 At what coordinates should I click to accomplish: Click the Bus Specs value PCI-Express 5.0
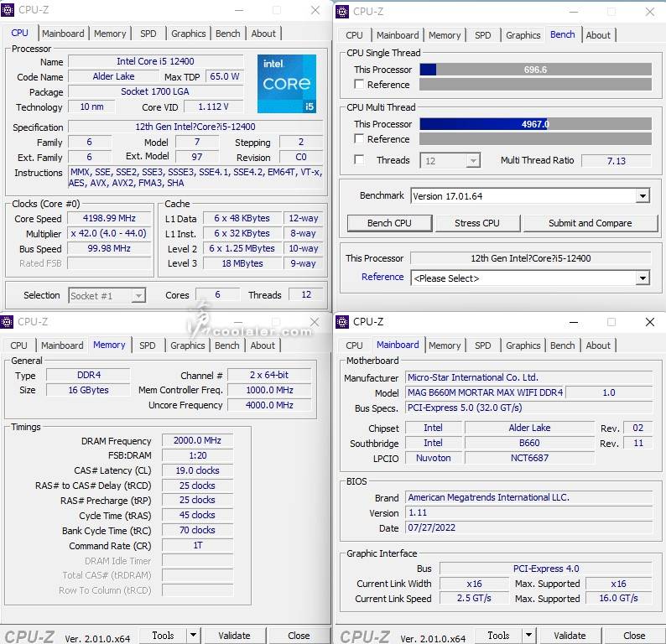528,408
